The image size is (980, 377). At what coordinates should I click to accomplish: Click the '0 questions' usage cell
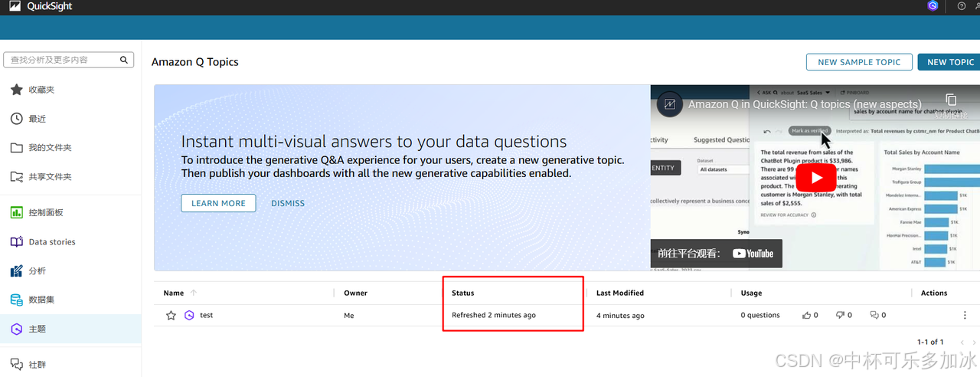[x=760, y=315]
